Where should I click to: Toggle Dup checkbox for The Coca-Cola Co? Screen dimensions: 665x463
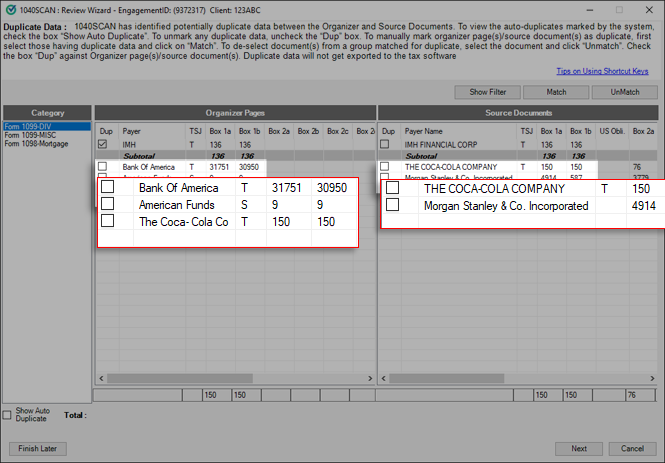coord(107,221)
